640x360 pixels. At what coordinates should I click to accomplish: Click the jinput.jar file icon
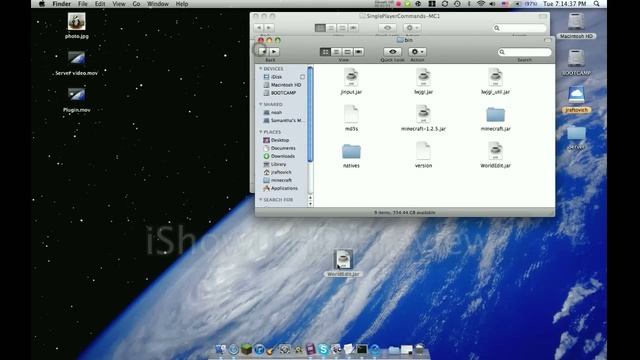pos(351,78)
